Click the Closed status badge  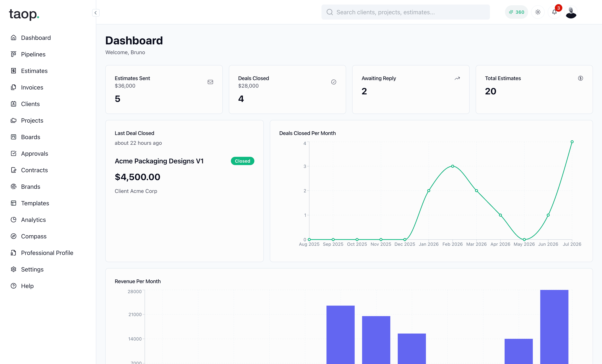(242, 161)
